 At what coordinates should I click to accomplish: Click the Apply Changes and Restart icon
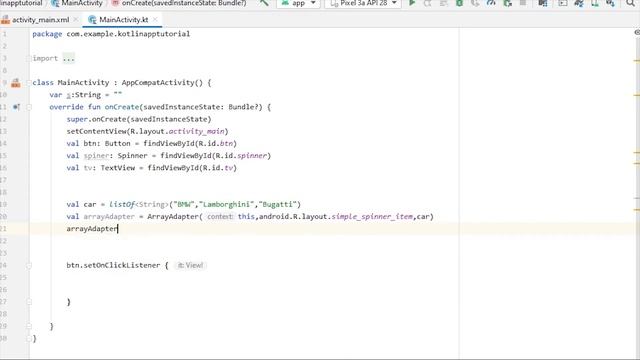tap(427, 3)
